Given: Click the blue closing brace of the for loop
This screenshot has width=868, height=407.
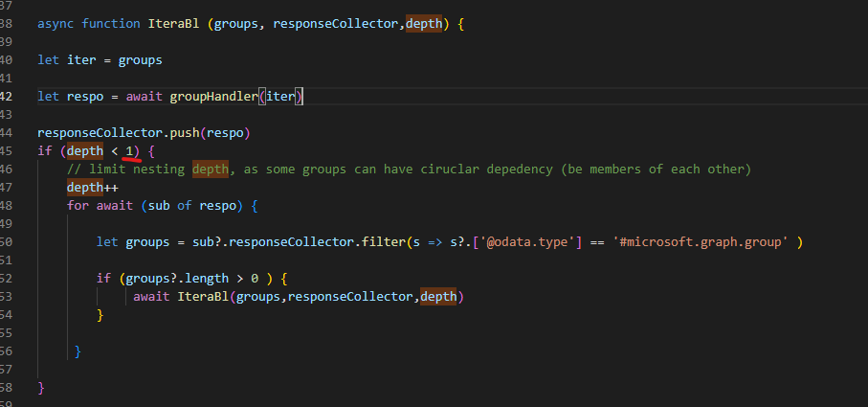Looking at the screenshot, I should 78,351.
